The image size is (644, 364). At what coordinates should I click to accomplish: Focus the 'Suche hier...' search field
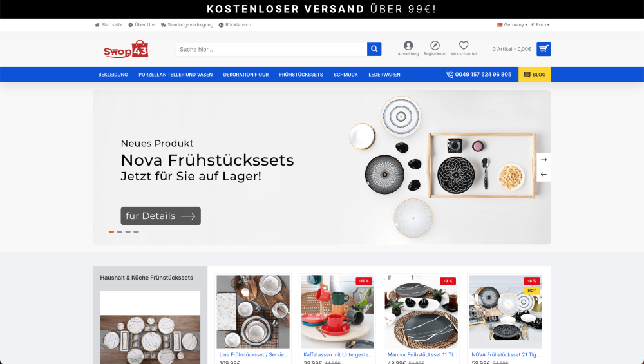click(x=271, y=49)
